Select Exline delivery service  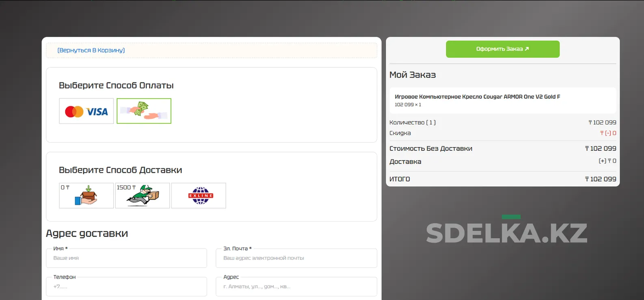pos(199,196)
